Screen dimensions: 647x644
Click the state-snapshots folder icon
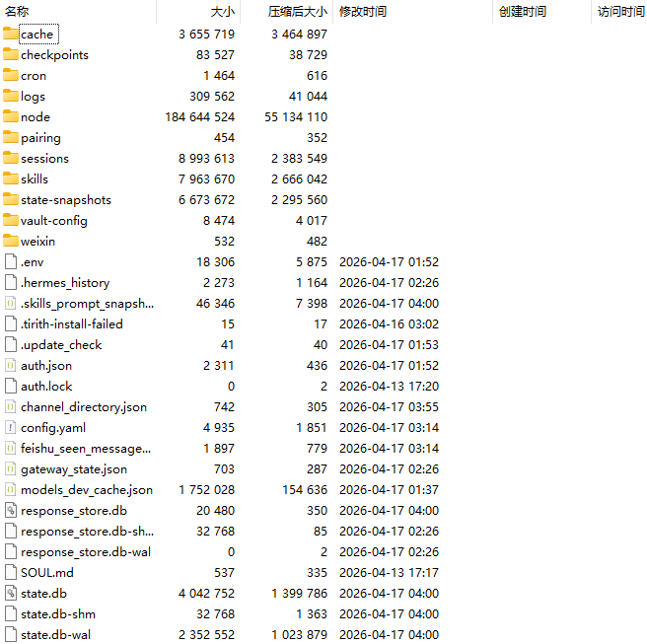pyautogui.click(x=11, y=200)
